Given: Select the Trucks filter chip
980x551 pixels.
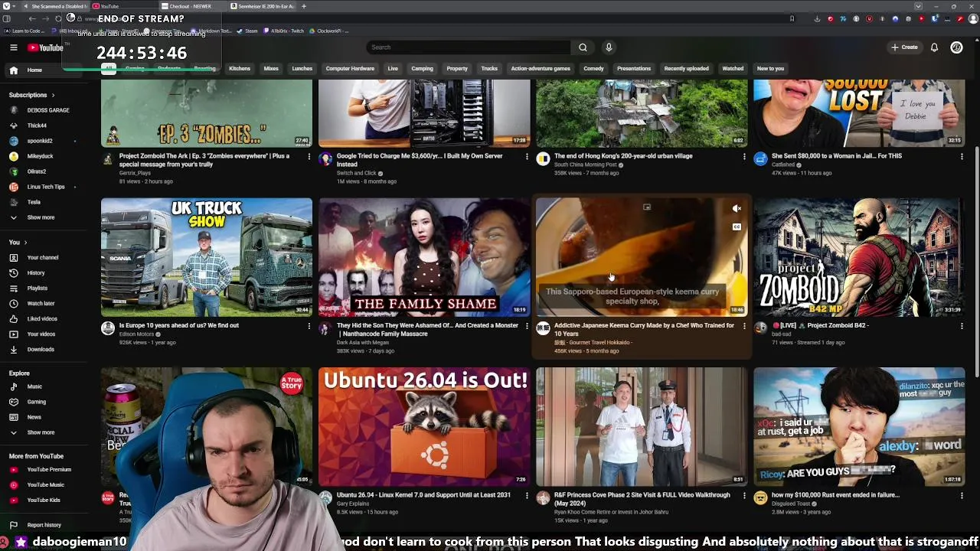Looking at the screenshot, I should pyautogui.click(x=489, y=69).
